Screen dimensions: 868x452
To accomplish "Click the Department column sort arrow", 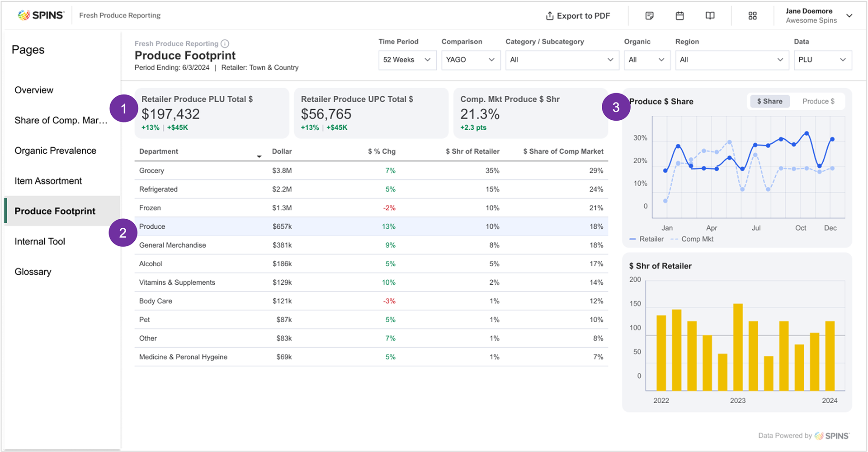I will click(259, 156).
